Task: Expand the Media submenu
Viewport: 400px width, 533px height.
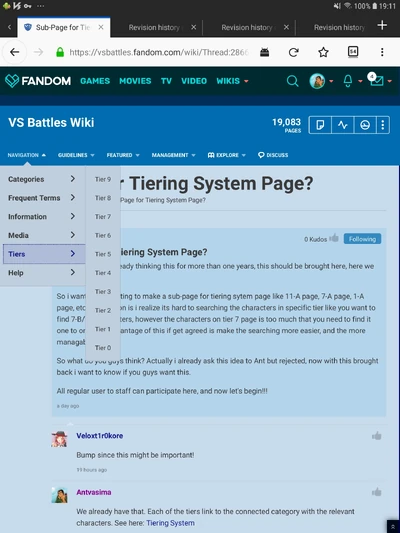Action: pyautogui.click(x=42, y=235)
